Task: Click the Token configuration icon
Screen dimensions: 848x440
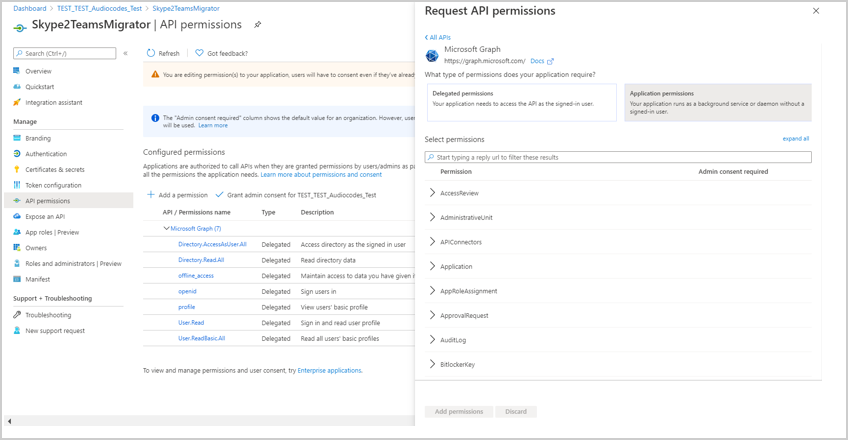Action: pyautogui.click(x=17, y=185)
